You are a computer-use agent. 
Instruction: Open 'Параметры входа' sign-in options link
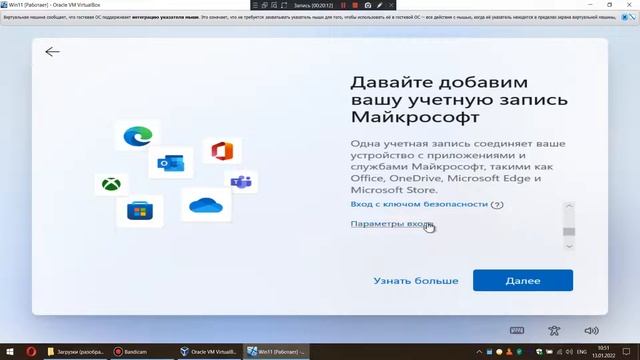(x=391, y=224)
